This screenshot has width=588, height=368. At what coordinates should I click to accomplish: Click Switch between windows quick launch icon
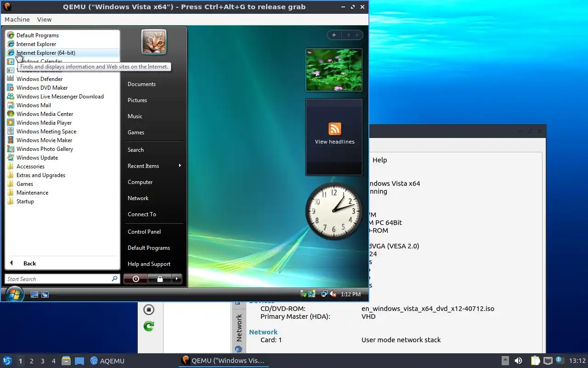click(x=45, y=294)
